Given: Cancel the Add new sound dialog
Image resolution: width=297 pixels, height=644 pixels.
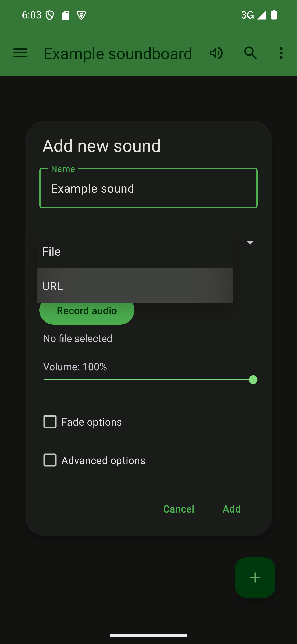Looking at the screenshot, I should tap(178, 509).
